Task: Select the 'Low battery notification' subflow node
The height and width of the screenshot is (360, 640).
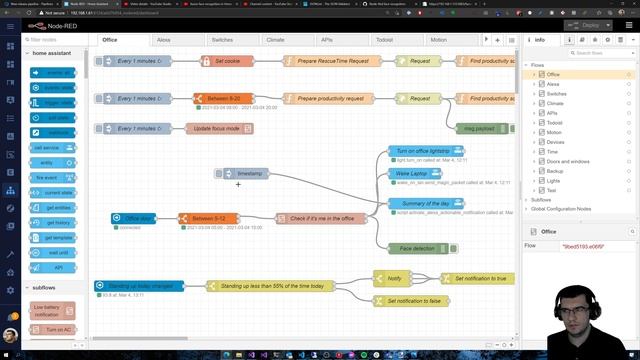Action: (x=53, y=311)
